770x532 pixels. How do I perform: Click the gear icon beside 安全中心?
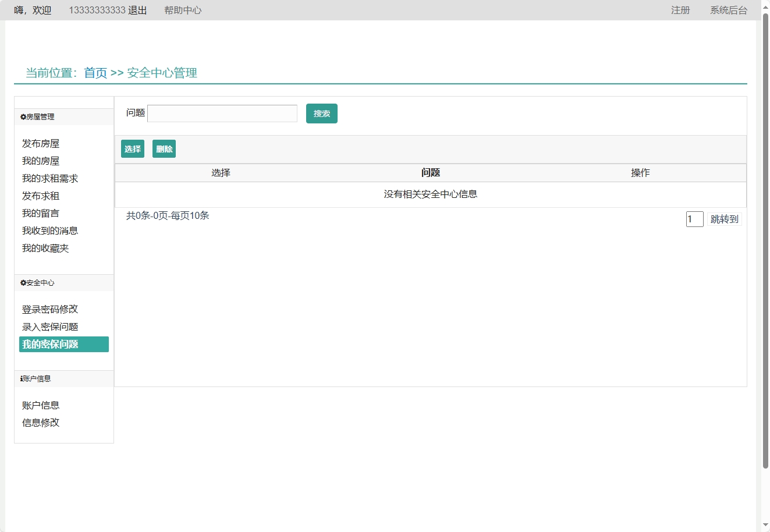23,283
